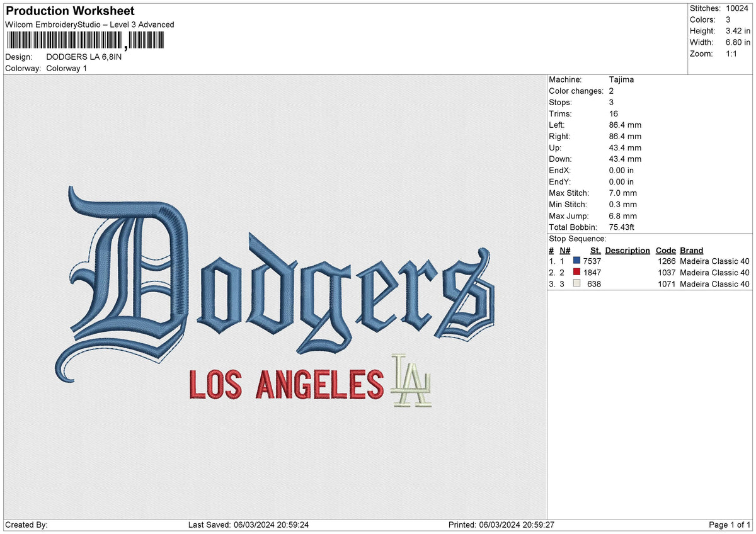This screenshot has width=756, height=534.
Task: Click Madeira Classic 40 in the 1266 row
Action: tap(714, 261)
